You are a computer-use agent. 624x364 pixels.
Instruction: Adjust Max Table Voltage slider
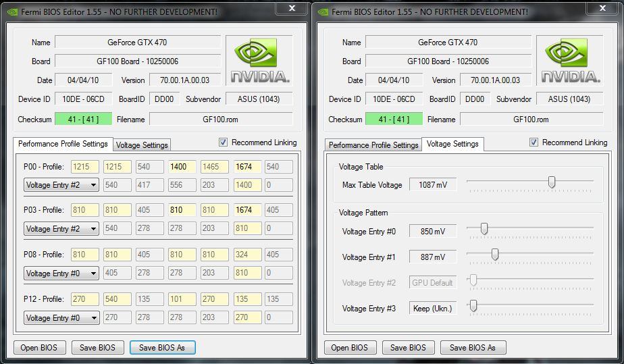552,182
